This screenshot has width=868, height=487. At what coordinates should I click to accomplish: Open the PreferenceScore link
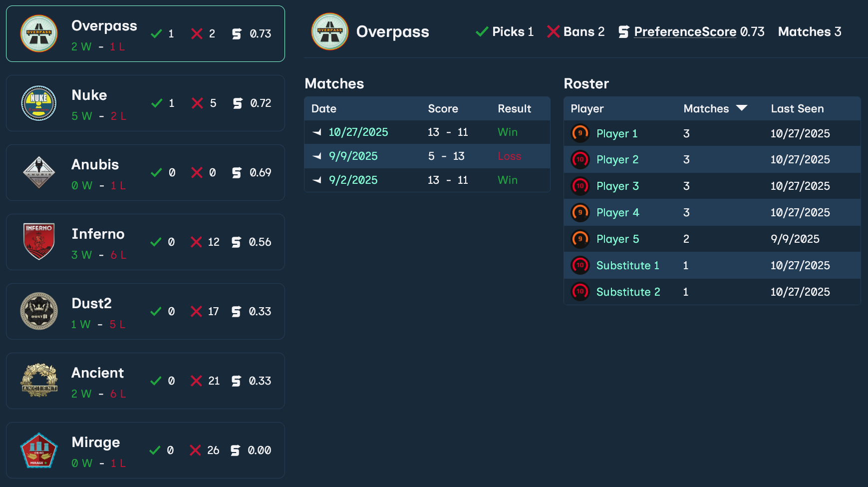684,31
